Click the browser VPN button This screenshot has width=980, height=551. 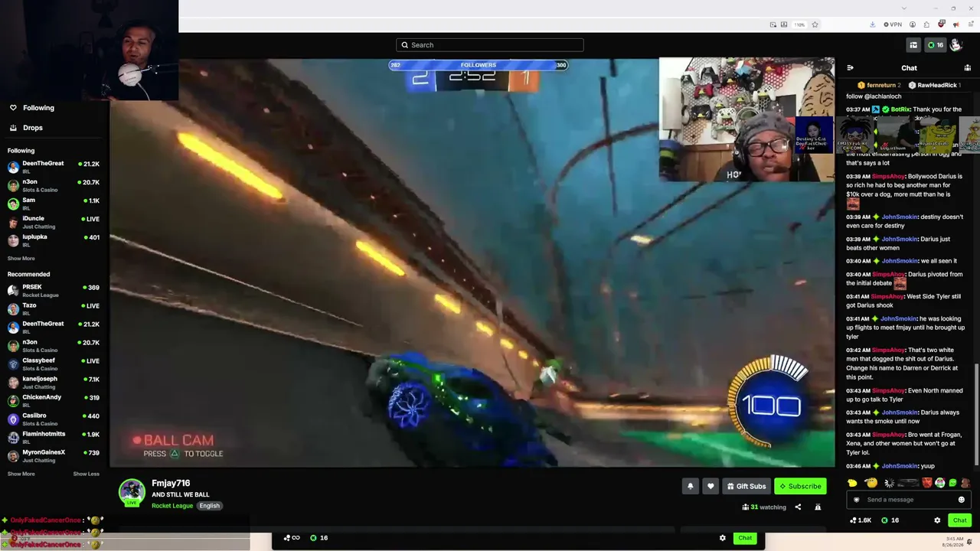893,24
